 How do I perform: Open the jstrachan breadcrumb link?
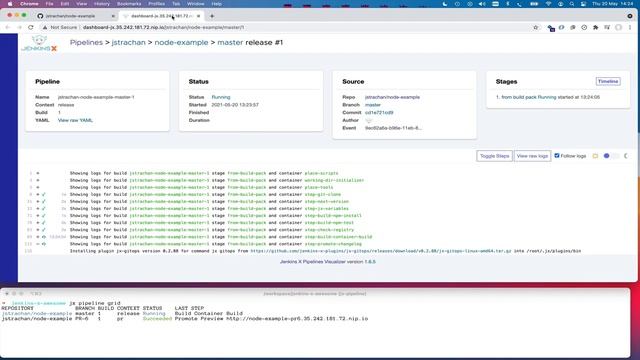point(128,42)
